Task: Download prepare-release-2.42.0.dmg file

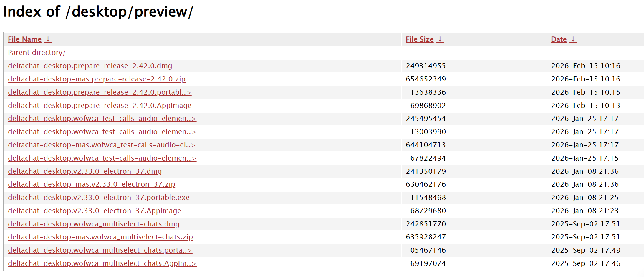Action: tap(90, 66)
